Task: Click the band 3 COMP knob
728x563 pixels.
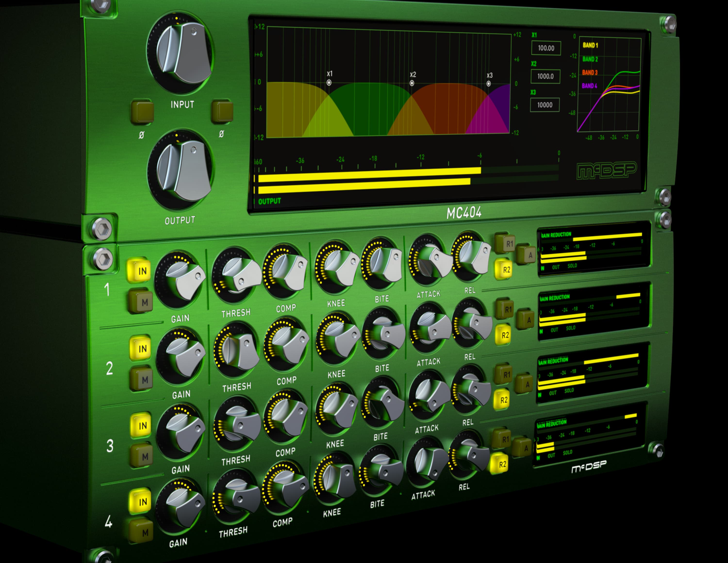Action: 285,416
